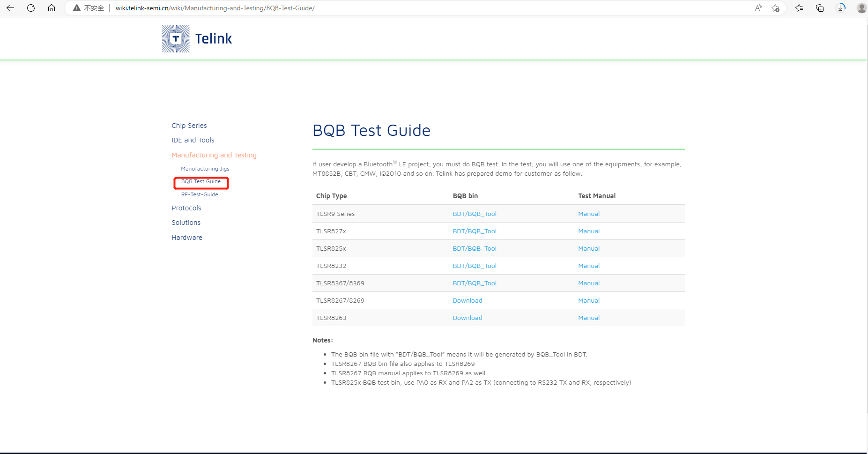Add this page to favorites

tap(776, 8)
